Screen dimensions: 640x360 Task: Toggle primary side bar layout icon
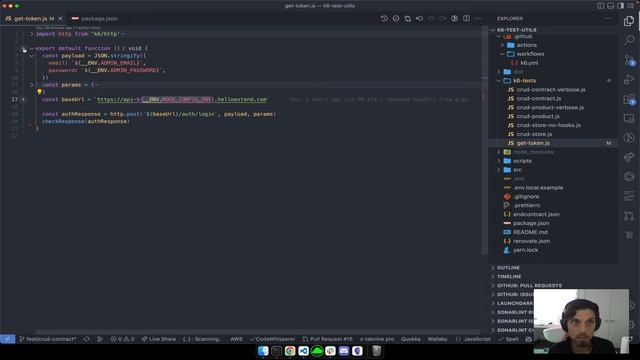pos(600,6)
